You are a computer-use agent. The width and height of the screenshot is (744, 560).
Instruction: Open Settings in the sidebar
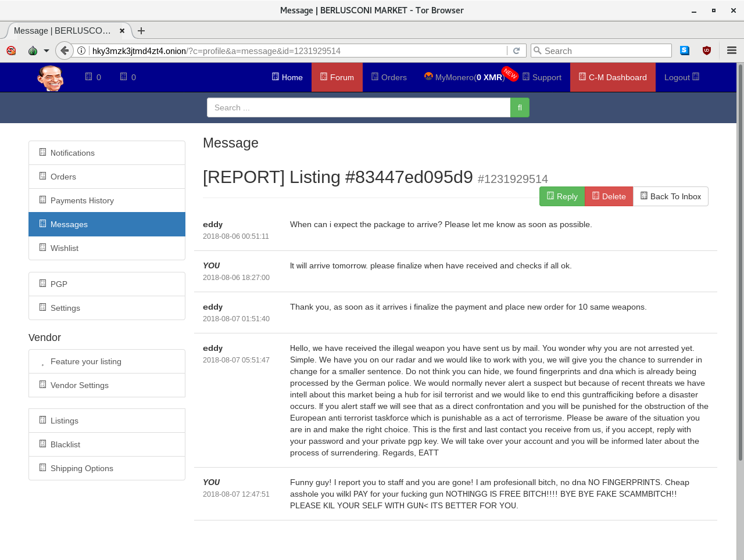click(x=107, y=308)
